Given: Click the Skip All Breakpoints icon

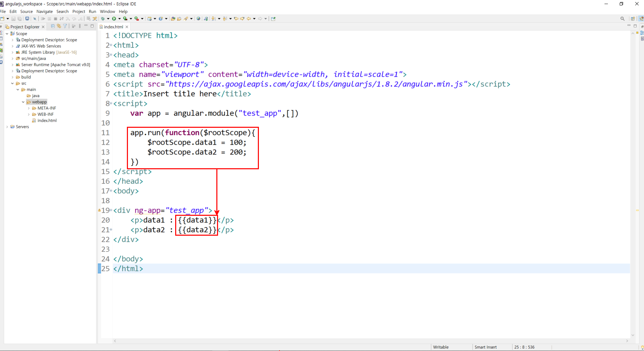Looking at the screenshot, I should click(35, 19).
